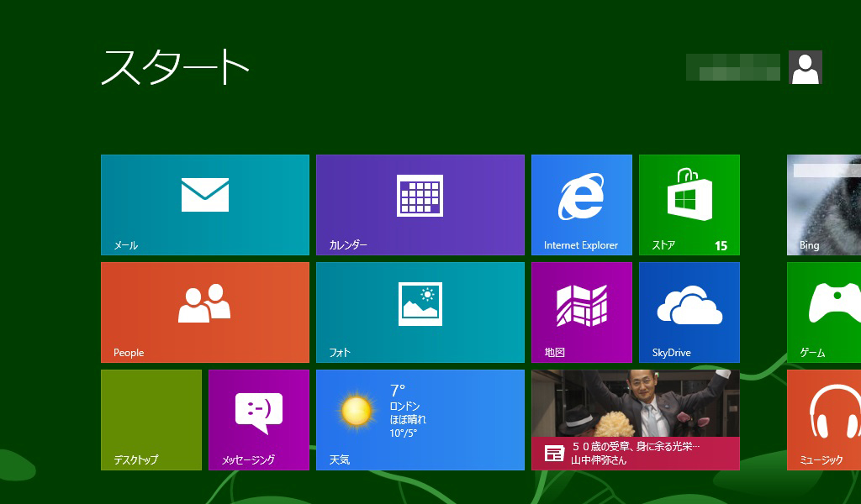Open the news tile about 山中伸弥さん
Viewport: 861px width, 504px height.
coord(636,419)
